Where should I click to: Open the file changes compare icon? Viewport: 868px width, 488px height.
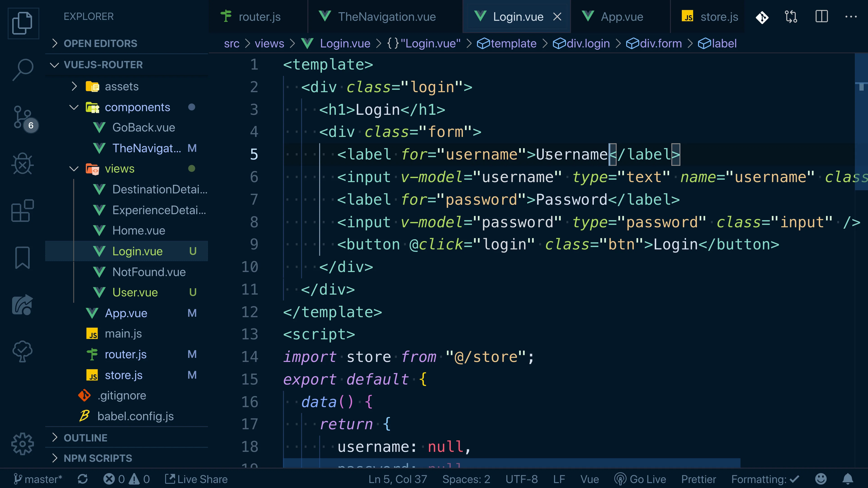tap(791, 16)
